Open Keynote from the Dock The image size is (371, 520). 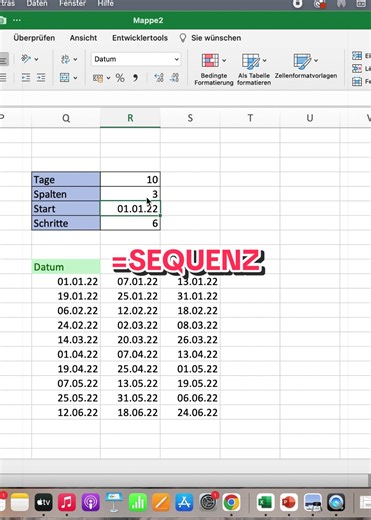[114, 502]
